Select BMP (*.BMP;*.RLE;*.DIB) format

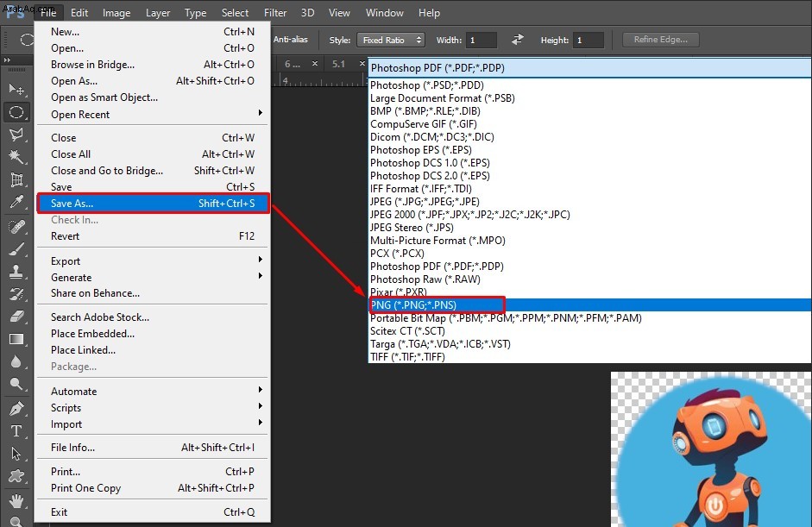[x=590, y=110]
